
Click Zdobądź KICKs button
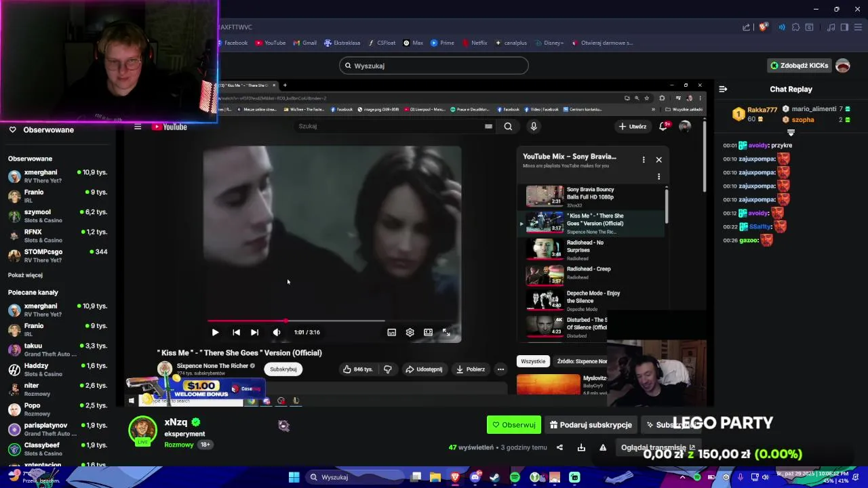[x=799, y=66]
